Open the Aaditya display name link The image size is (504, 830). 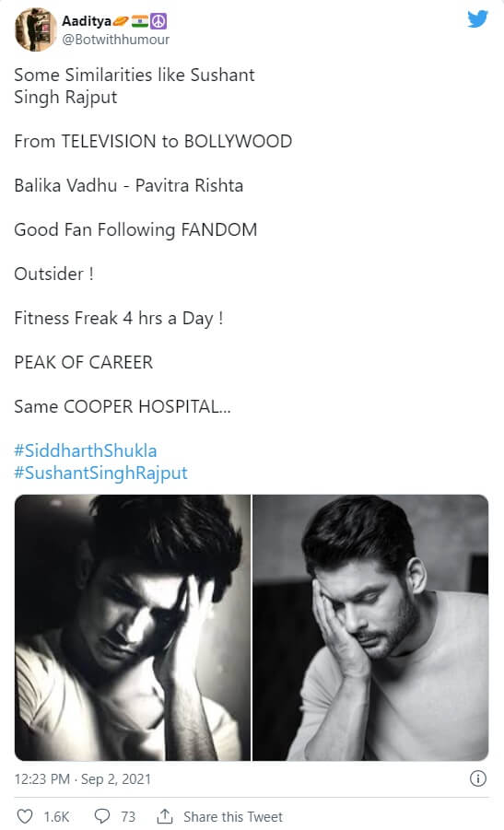pyautogui.click(x=87, y=21)
